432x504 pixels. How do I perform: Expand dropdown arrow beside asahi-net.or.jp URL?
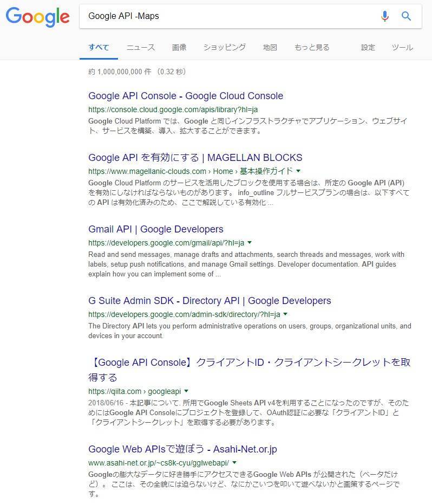(x=234, y=462)
